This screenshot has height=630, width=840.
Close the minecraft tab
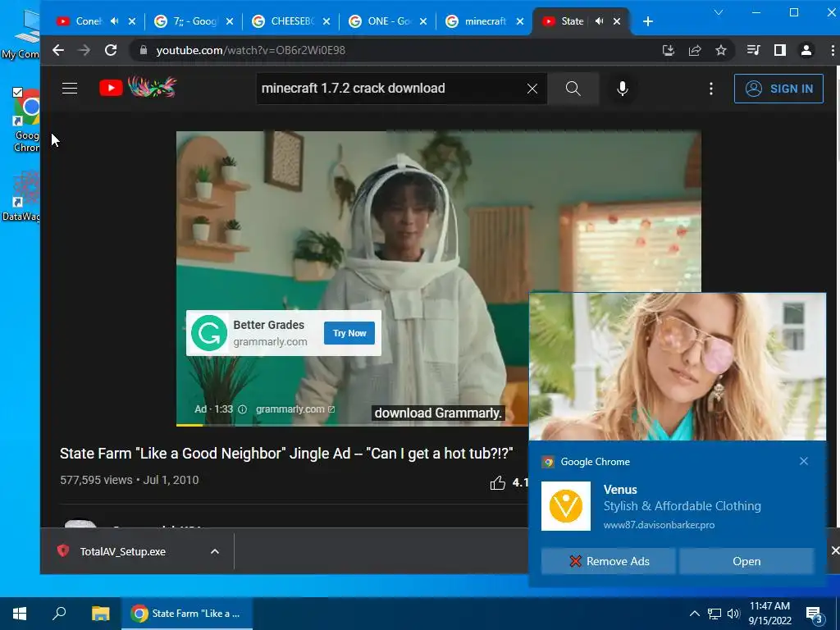point(519,21)
